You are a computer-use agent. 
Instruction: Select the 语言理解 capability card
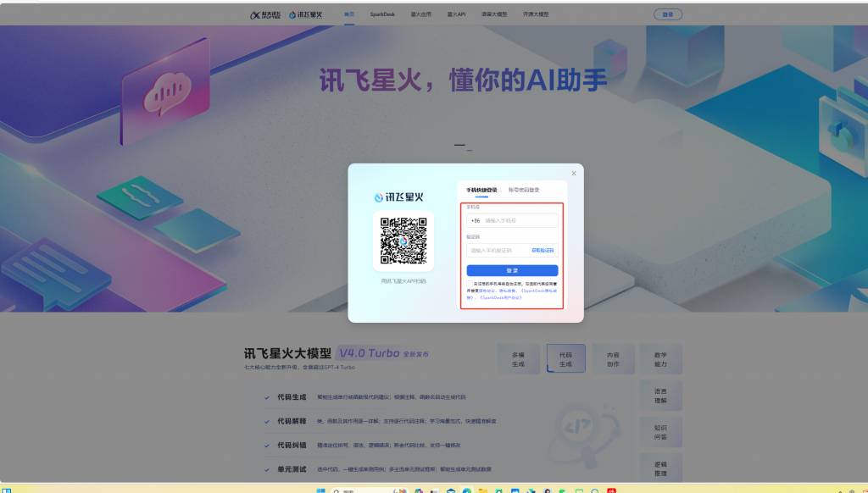coord(661,396)
